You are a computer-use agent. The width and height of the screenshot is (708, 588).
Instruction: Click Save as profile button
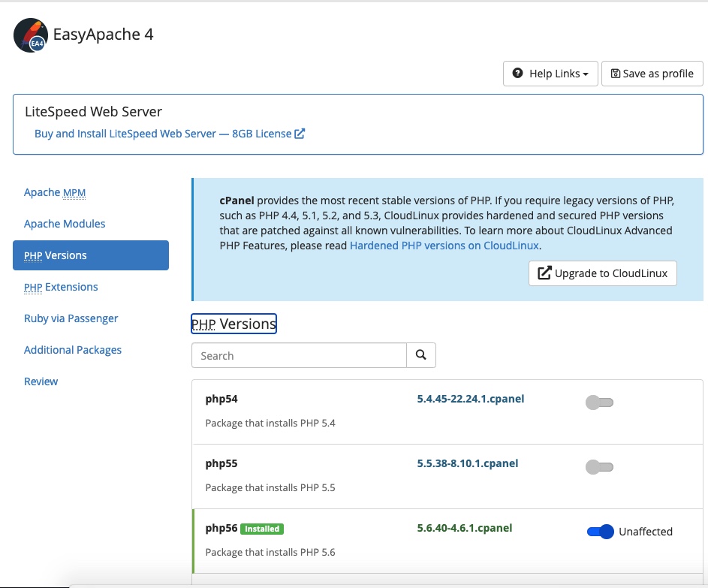coord(652,74)
